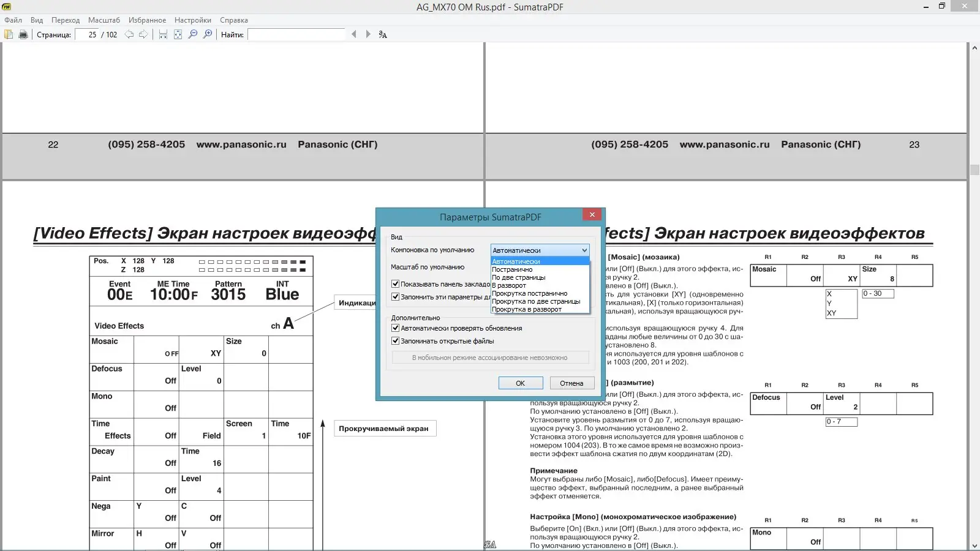Dismiss the dialog with Отмена
The image size is (980, 551).
[571, 383]
